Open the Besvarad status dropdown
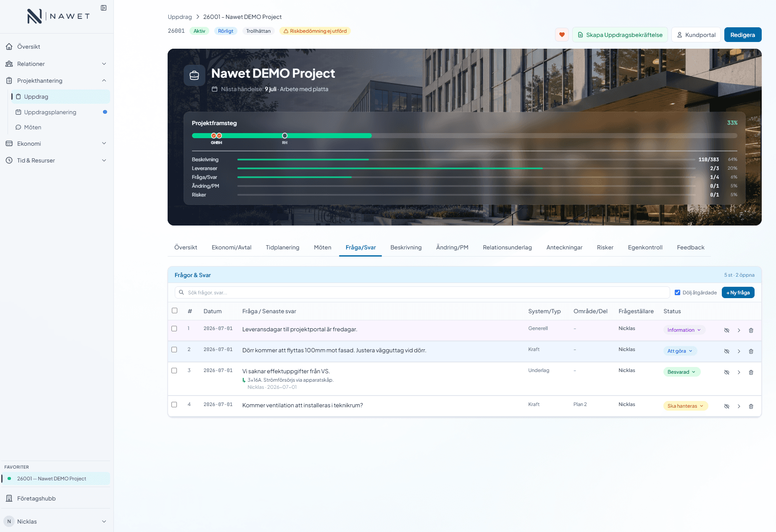776x532 pixels. [681, 372]
